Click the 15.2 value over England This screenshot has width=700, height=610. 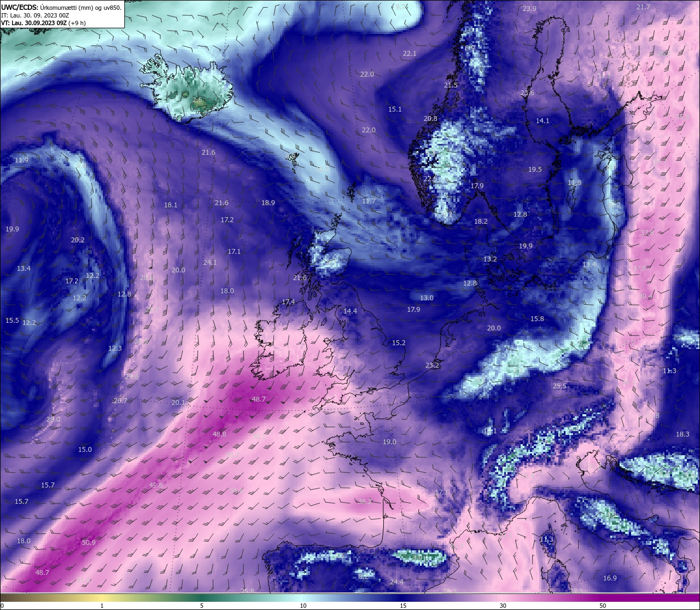click(399, 343)
